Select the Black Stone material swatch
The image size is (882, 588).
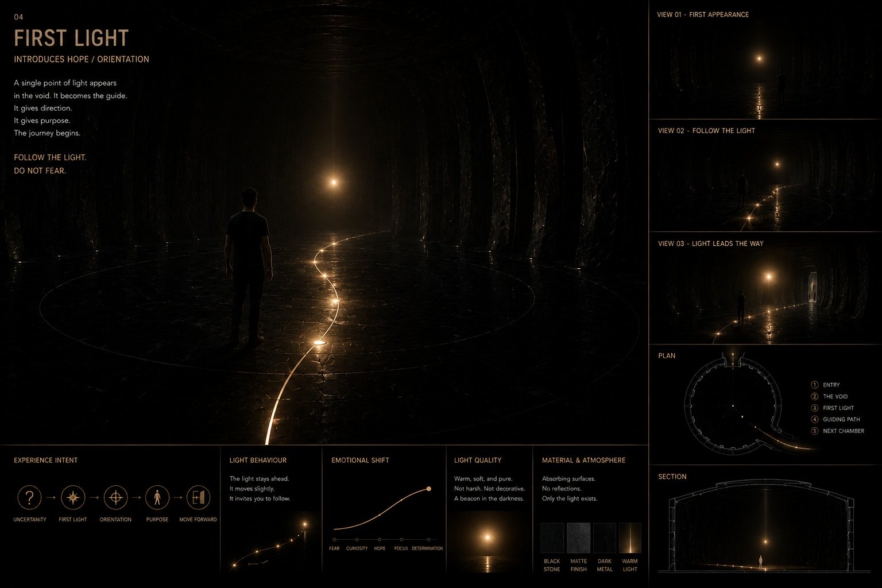552,538
